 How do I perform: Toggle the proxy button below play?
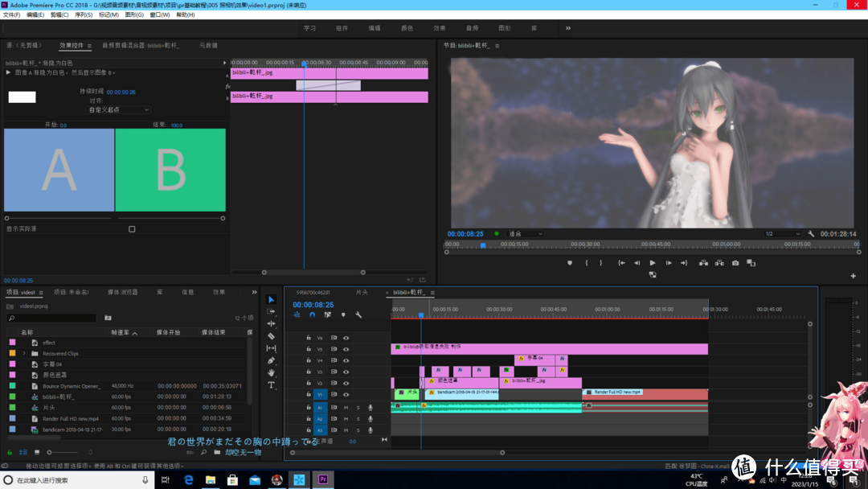(x=653, y=275)
